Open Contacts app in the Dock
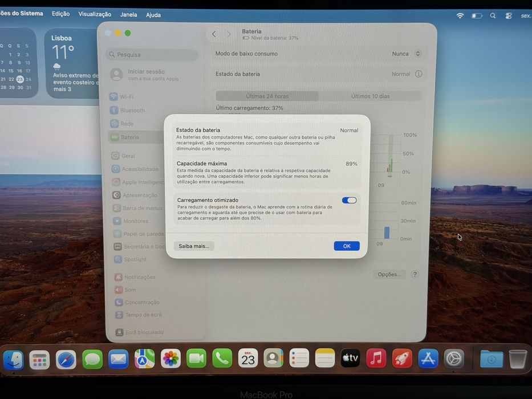 point(274,358)
